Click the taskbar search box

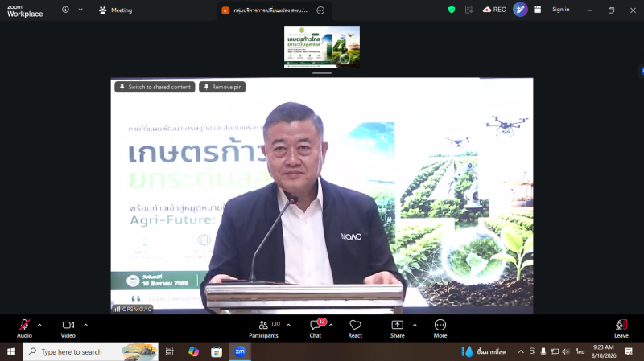[x=90, y=351]
